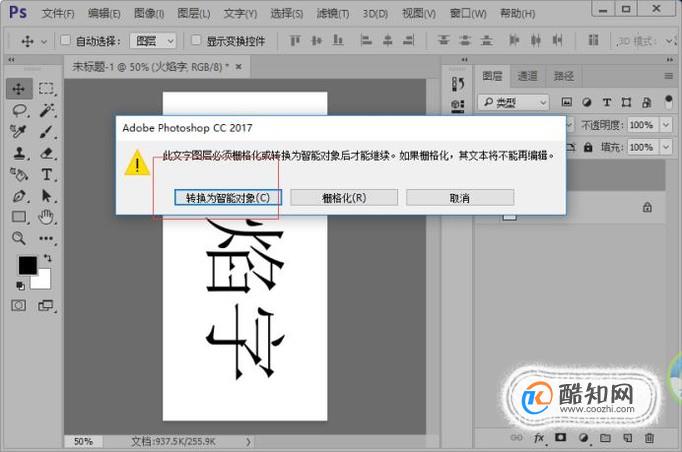This screenshot has height=452, width=682.
Task: Open the Move tool preset picker arrow
Action: (43, 42)
